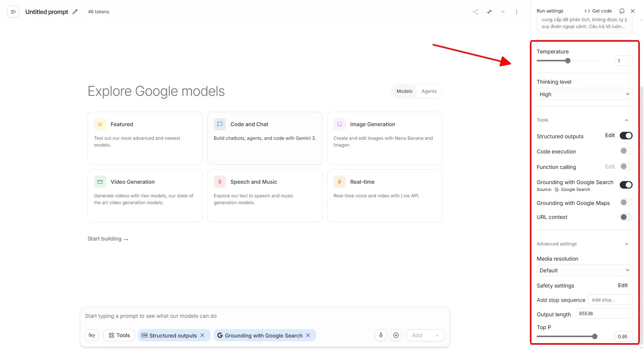Click the Google logo next to Google Search source
Viewport: 644px width, 350px height.
[x=556, y=190]
